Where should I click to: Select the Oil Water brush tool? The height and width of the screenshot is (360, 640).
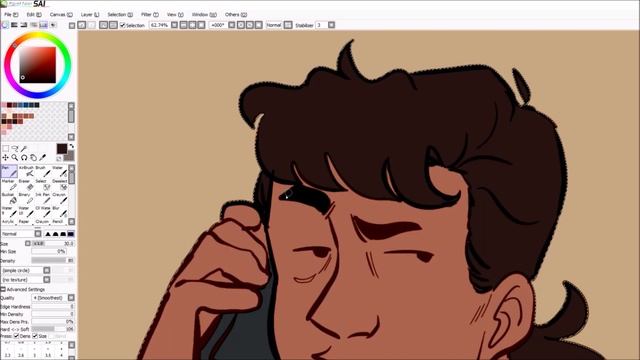pos(43,211)
